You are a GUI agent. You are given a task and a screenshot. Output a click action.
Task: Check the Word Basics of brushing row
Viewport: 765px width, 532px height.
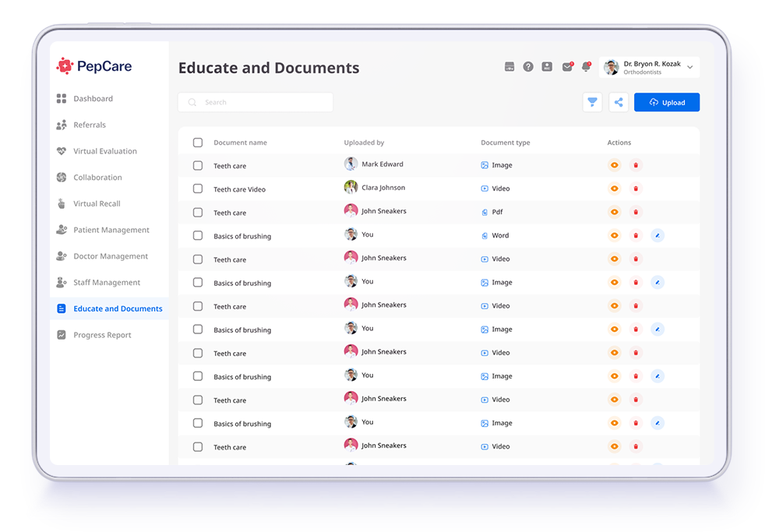pos(198,235)
